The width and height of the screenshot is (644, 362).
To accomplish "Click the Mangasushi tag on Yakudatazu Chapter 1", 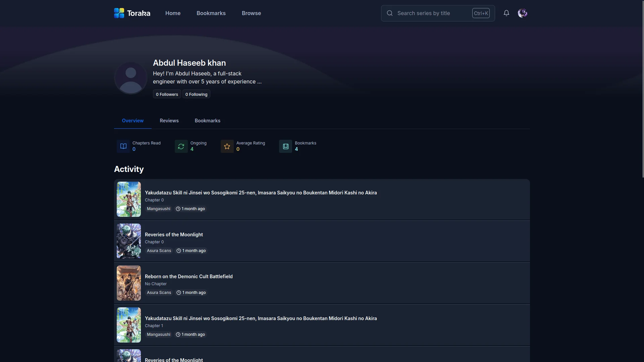I will (159, 335).
